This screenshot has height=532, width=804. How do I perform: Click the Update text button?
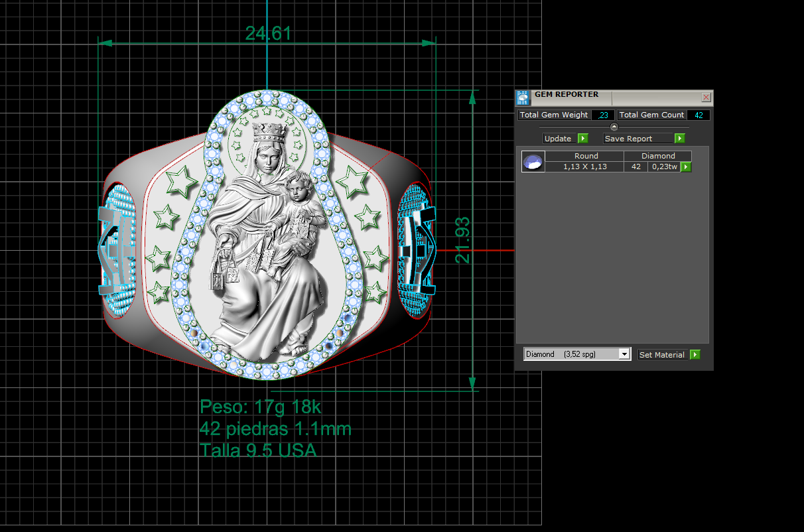click(558, 139)
